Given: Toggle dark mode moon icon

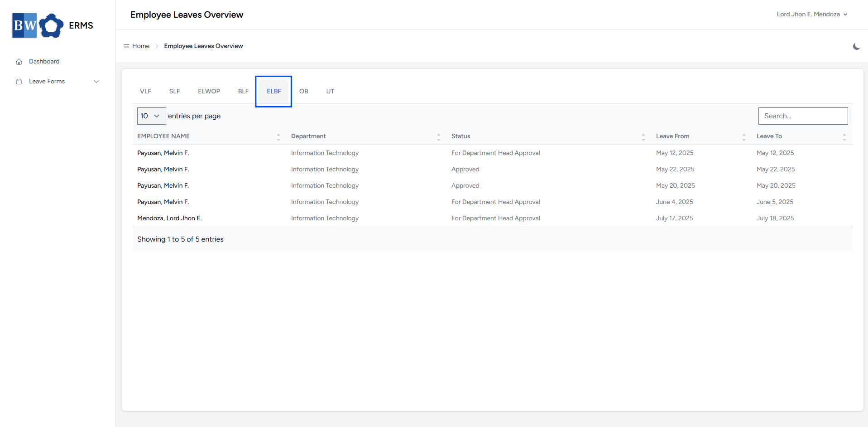Looking at the screenshot, I should coord(856,46).
